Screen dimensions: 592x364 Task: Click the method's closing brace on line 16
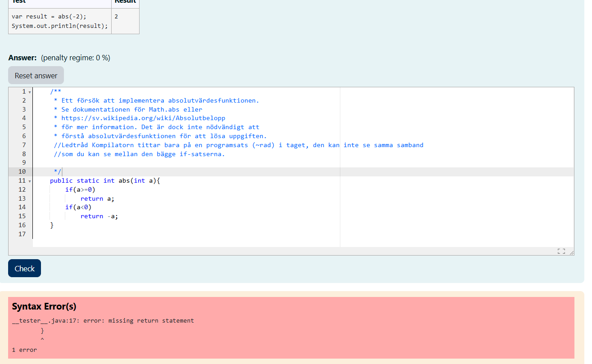(x=52, y=225)
